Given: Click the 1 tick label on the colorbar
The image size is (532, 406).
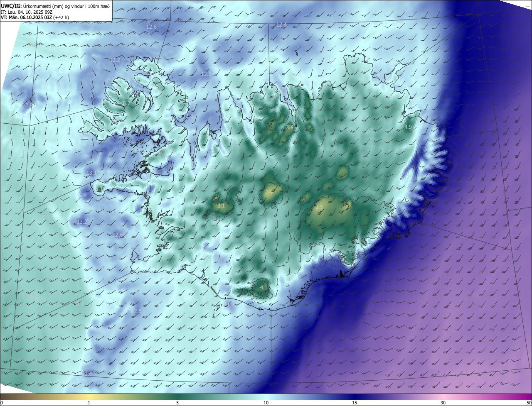Looking at the screenshot, I should (x=89, y=403).
